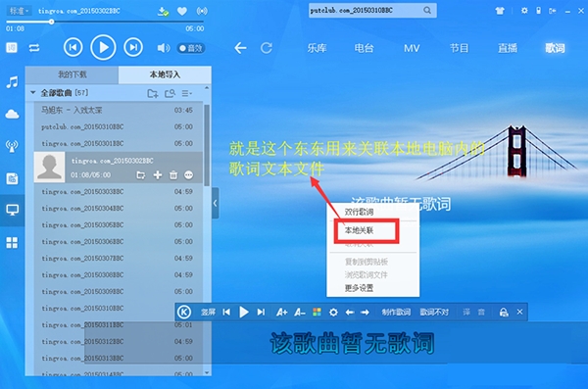This screenshot has width=588, height=389.
Task: Click the download status icon beside song title
Action: (163, 11)
